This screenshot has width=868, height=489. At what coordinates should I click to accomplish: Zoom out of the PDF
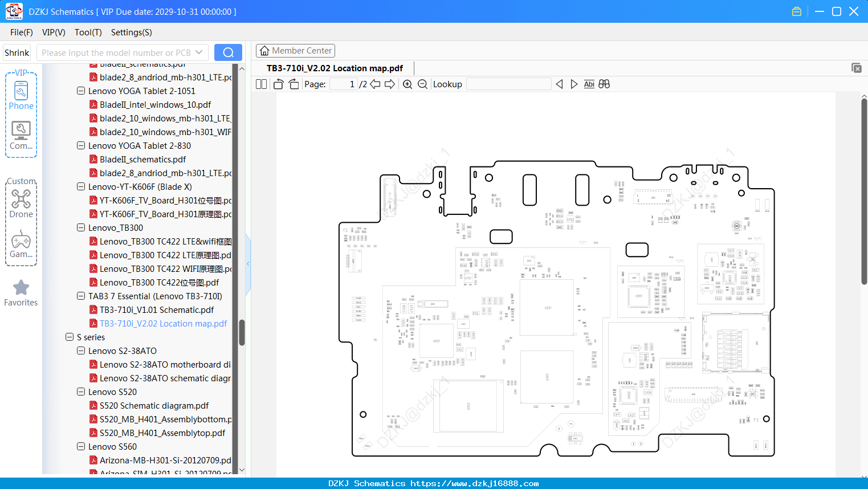[422, 84]
